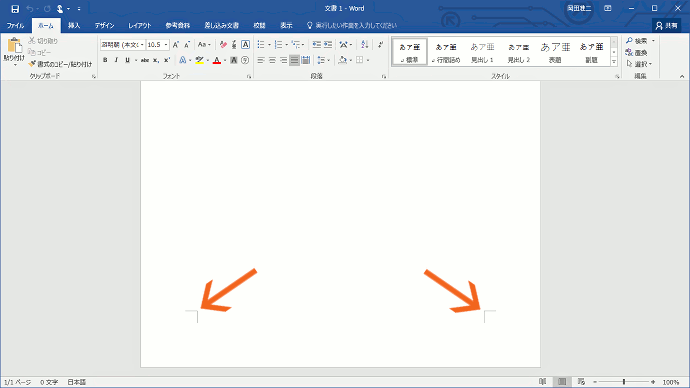Switch to Insert (挿入) tab

pyautogui.click(x=74, y=26)
